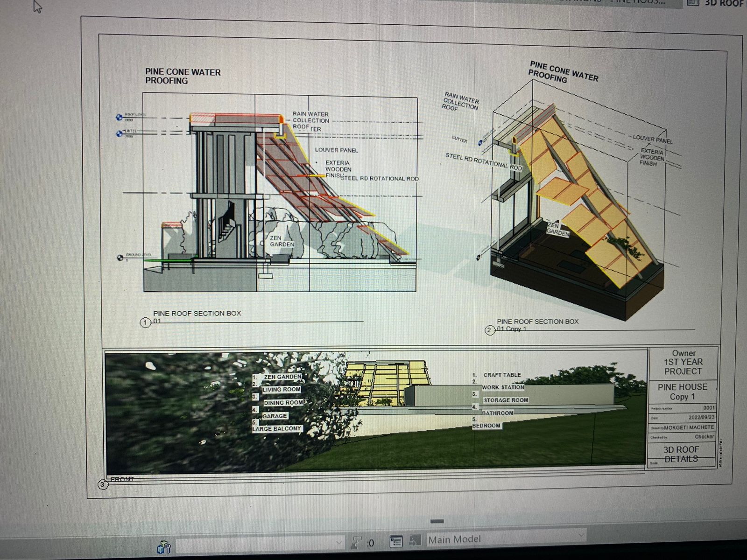Screen dimensions: 747x560
Task: Select the ZEN GARDEN tag in the 3D view
Action: pos(558,229)
